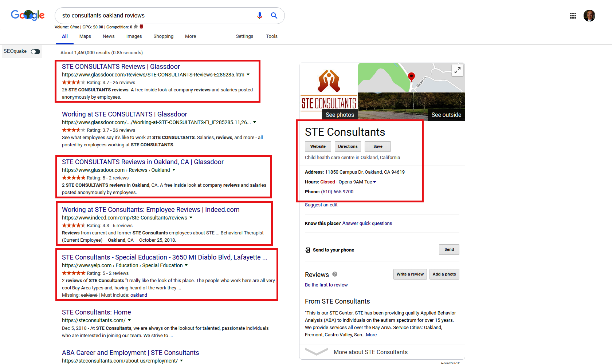
Task: Open dropdown arrow beside employment page URL
Action: coord(181,361)
